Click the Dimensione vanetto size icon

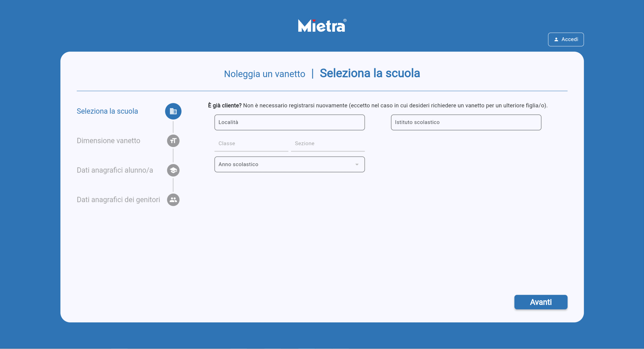(173, 141)
